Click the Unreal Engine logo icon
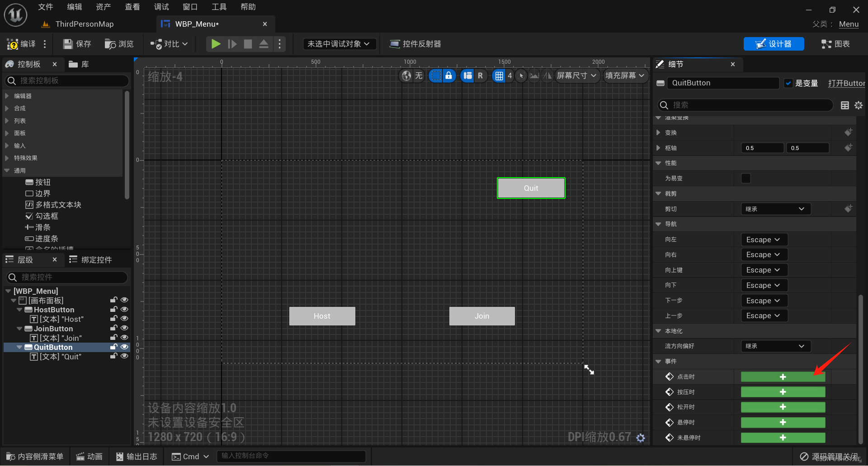The image size is (868, 466). (x=15, y=15)
